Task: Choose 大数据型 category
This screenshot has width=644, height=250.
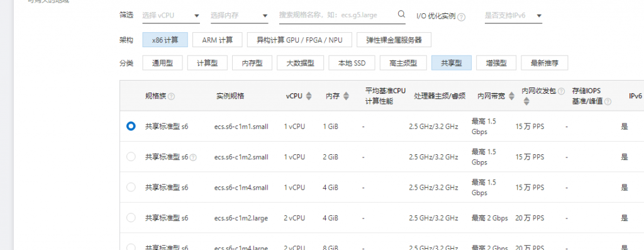Action: [300, 63]
